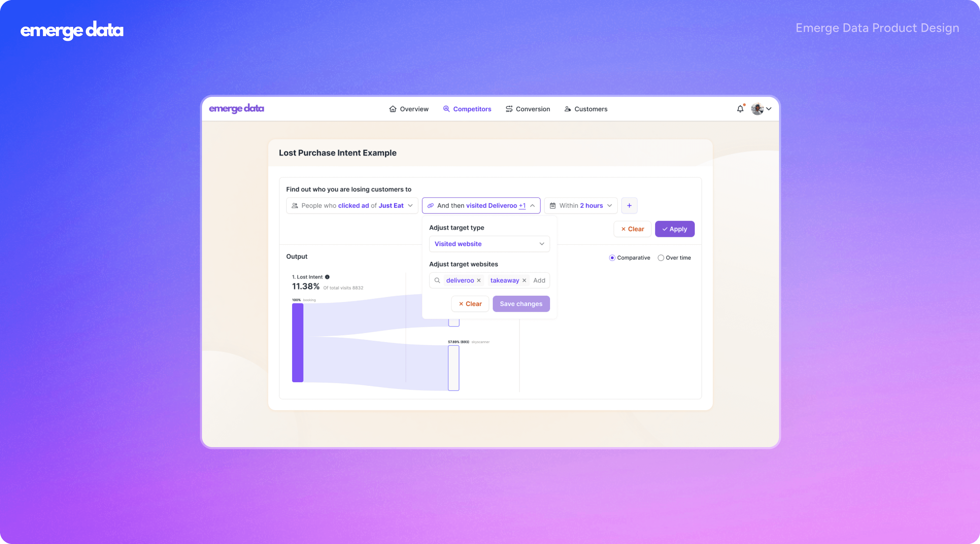The height and width of the screenshot is (544, 980).
Task: Click the plus icon to add condition
Action: coord(629,206)
